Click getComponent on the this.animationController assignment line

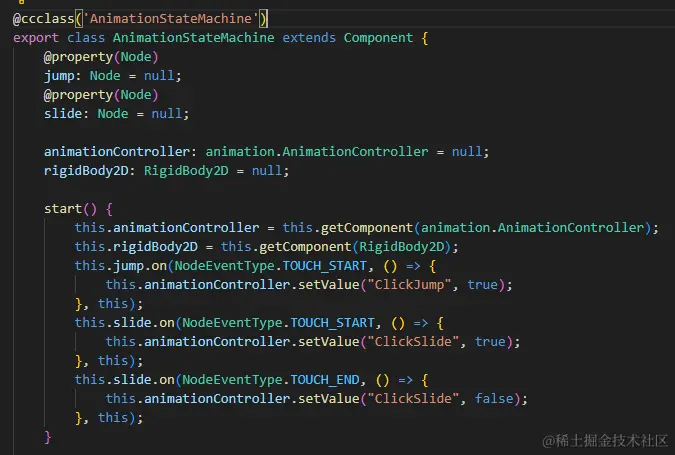coord(367,228)
